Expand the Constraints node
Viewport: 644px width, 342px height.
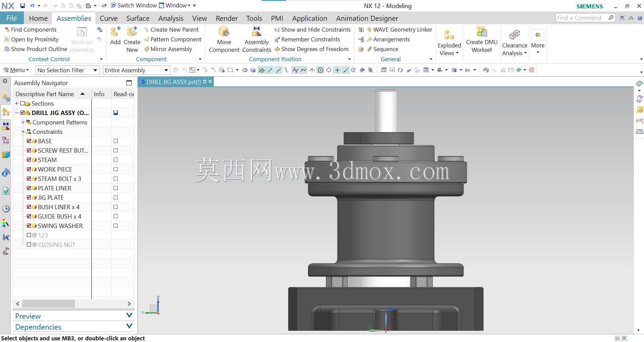click(x=23, y=131)
